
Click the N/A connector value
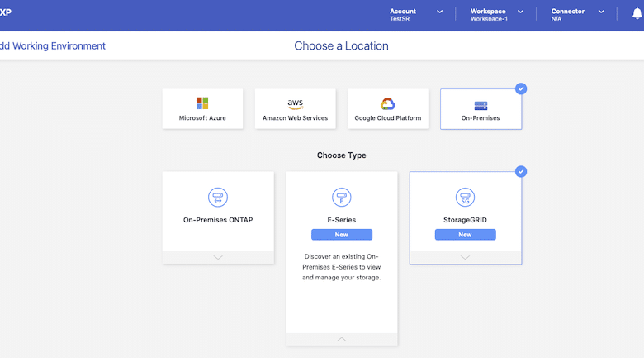coord(556,18)
